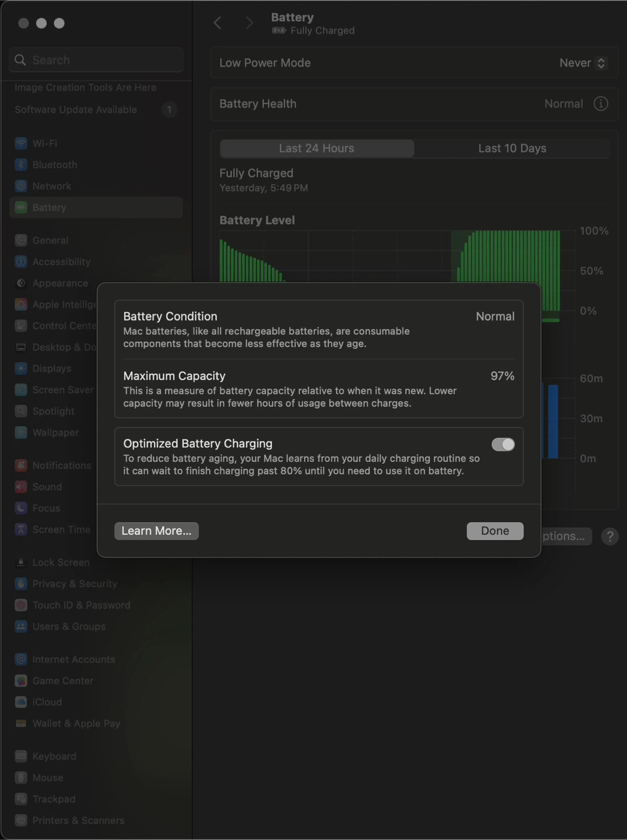Click the Apple Intelligence sidebar icon
The width and height of the screenshot is (627, 840).
(21, 304)
